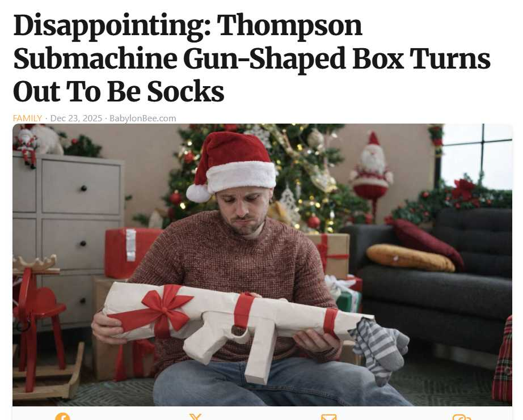Share the article on Facebook
The height and width of the screenshot is (420, 523).
pyautogui.click(x=62, y=417)
